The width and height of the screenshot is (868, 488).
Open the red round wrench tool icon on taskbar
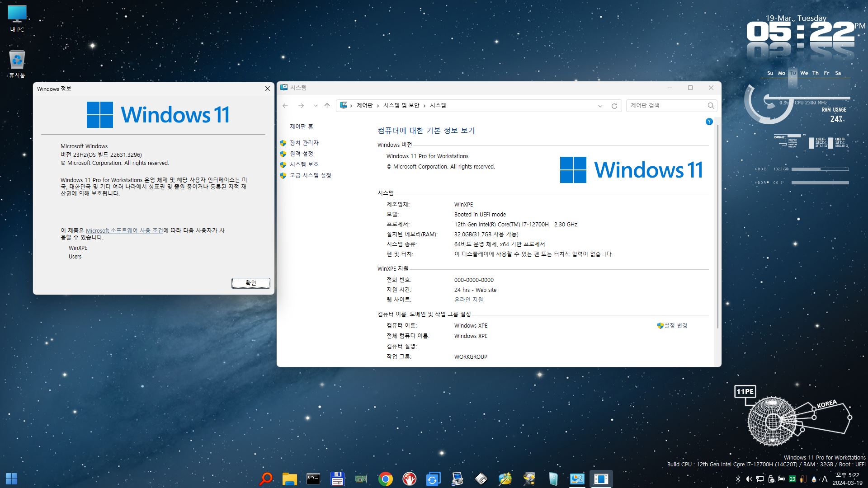tap(409, 479)
